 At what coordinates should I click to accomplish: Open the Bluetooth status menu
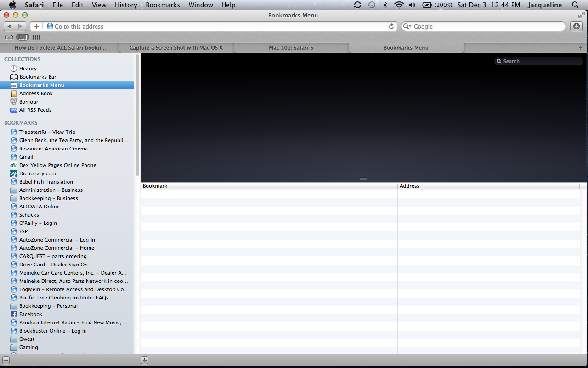click(x=385, y=5)
